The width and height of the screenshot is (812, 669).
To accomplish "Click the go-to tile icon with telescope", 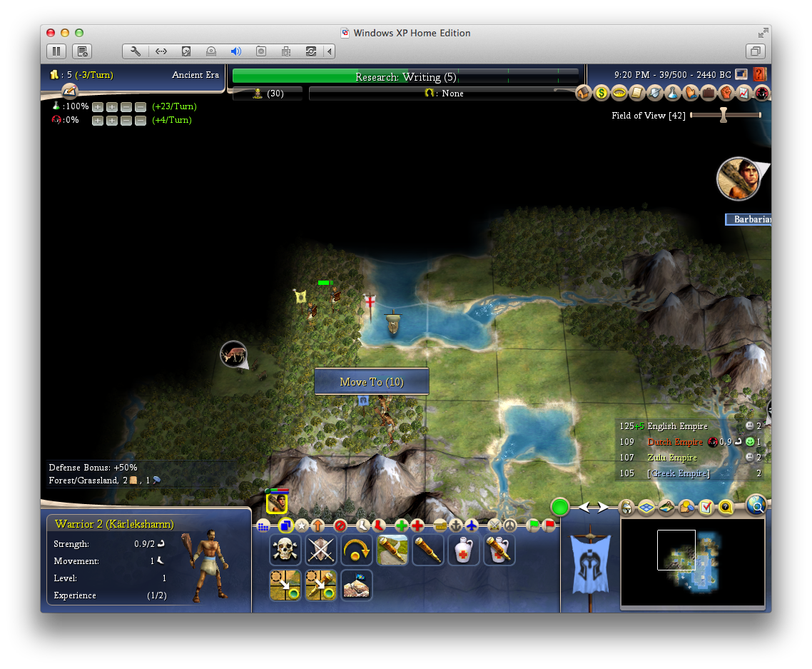I will pyautogui.click(x=320, y=585).
